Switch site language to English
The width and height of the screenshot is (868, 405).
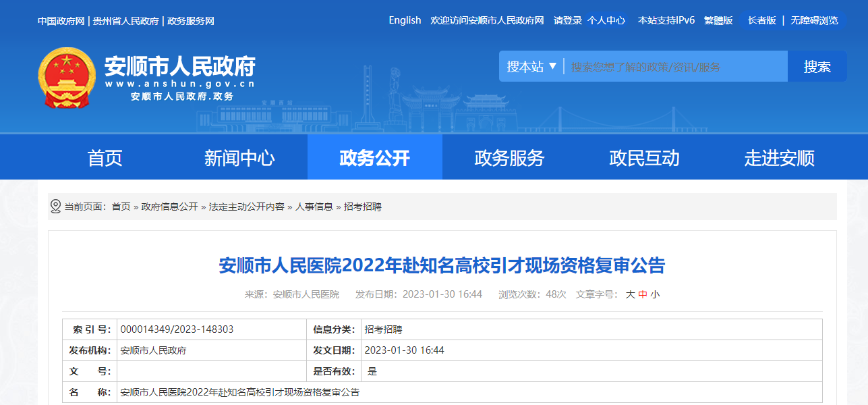[x=405, y=20]
